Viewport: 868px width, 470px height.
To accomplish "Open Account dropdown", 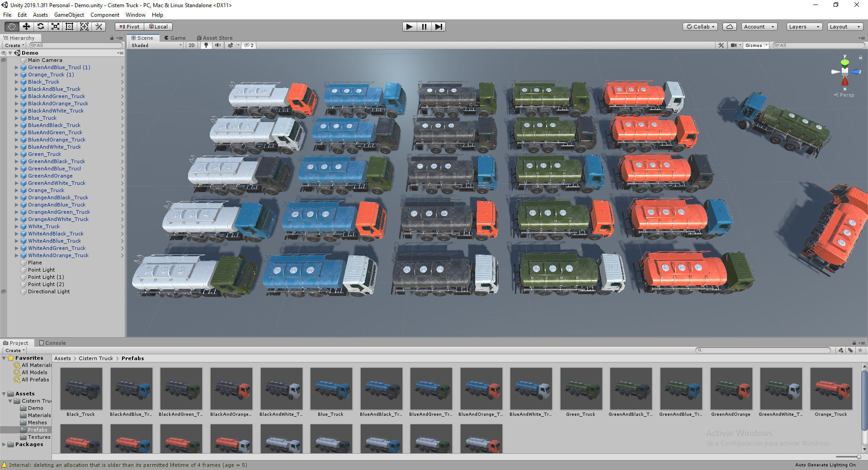I will pos(759,27).
